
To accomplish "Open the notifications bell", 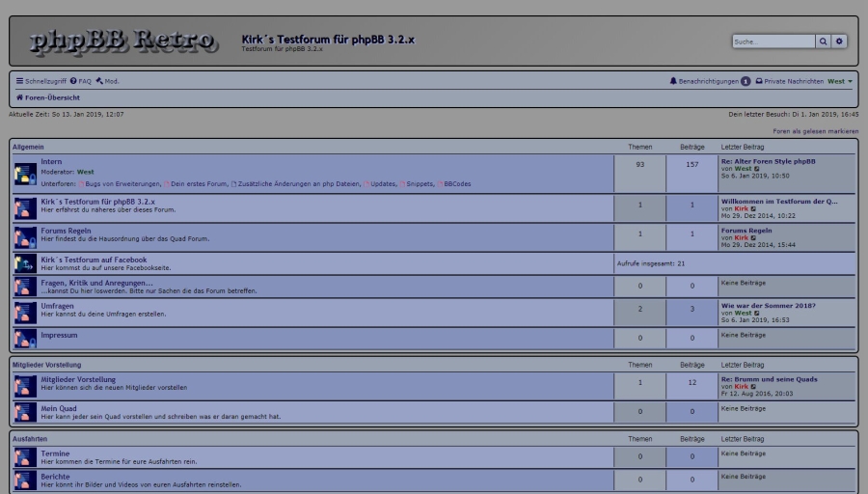I will [x=673, y=81].
